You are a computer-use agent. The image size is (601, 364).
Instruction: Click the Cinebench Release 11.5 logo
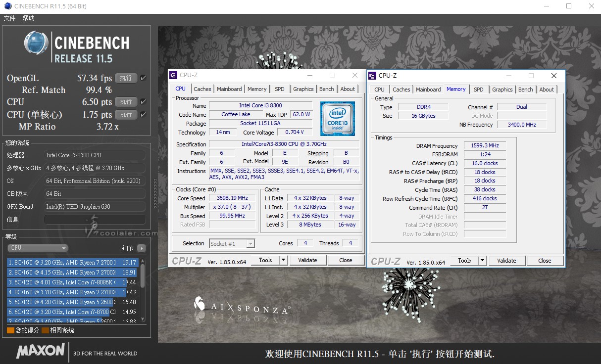(x=77, y=48)
